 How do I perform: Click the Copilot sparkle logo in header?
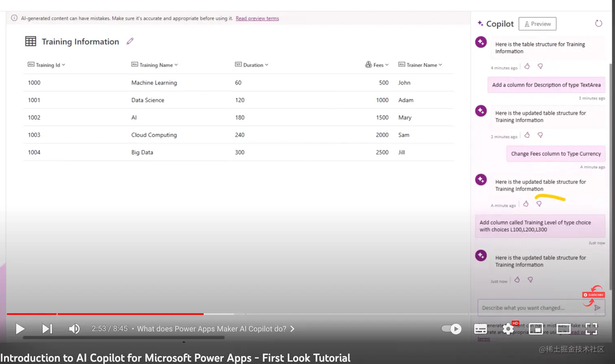(x=480, y=24)
